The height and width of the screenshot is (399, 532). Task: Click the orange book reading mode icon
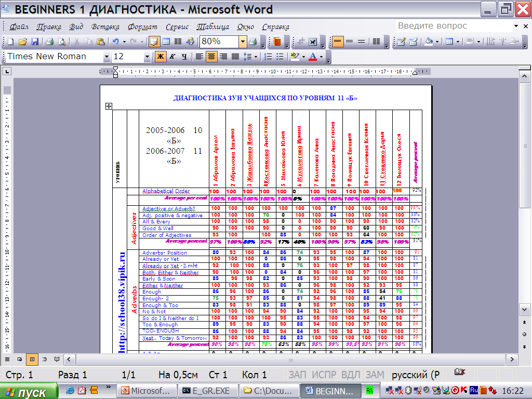(x=277, y=42)
